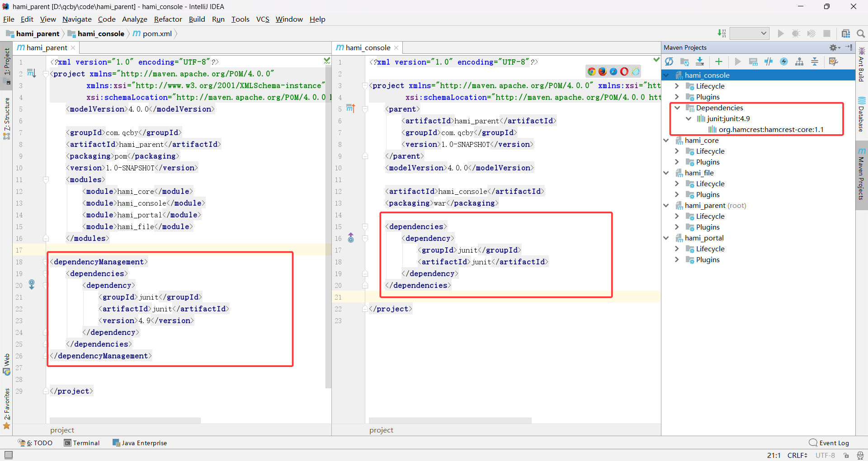This screenshot has height=461, width=868.
Task: Expand Lifecycle under hami_console
Action: (x=677, y=86)
